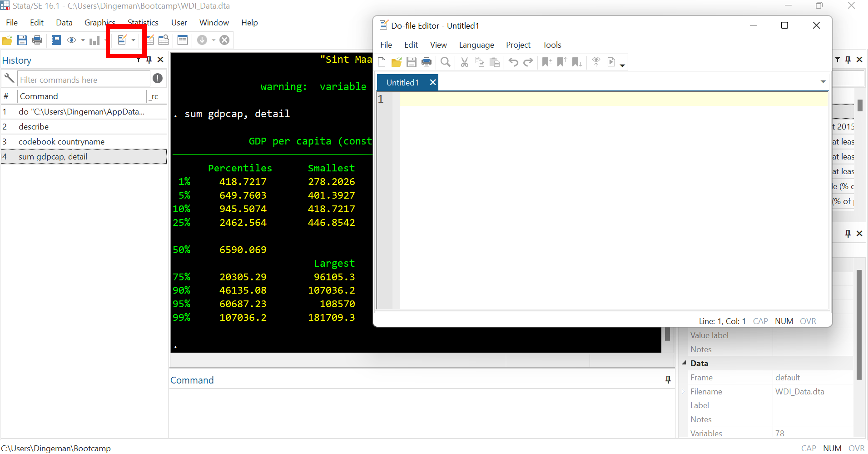Open the Statistics menu

click(x=143, y=22)
